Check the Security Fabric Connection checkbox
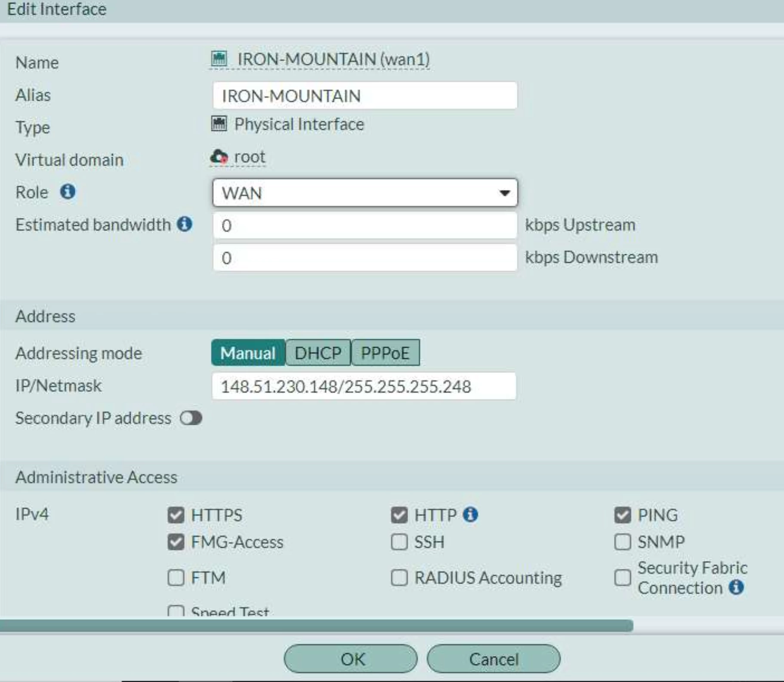This screenshot has height=682, width=784. [x=622, y=577]
